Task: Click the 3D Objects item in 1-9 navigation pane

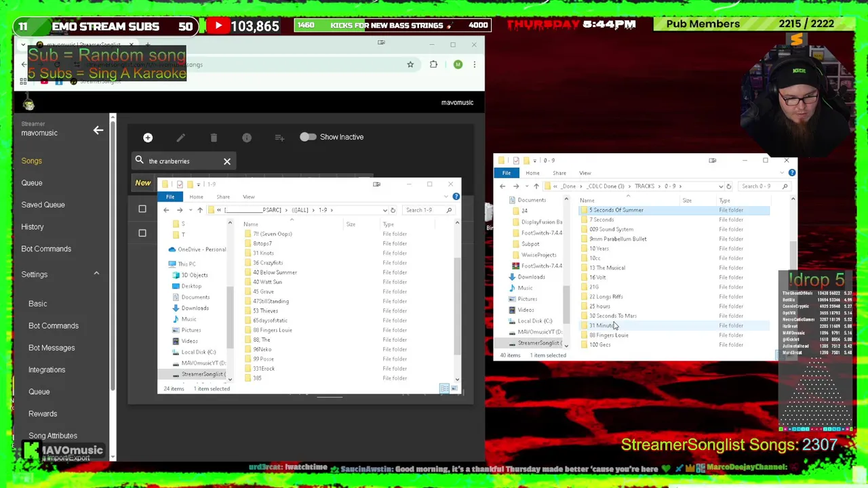Action: [194, 275]
